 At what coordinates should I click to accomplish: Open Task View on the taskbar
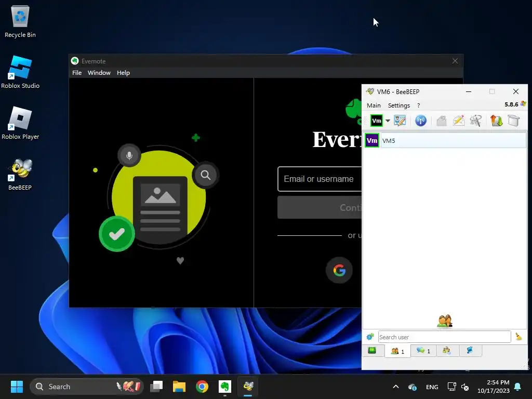(x=156, y=387)
